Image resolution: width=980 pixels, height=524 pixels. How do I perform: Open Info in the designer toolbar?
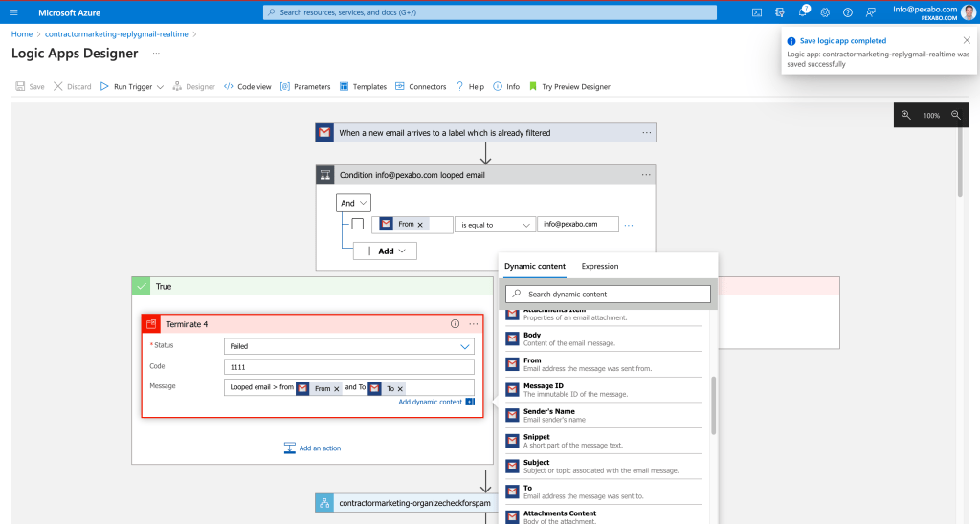[506, 86]
